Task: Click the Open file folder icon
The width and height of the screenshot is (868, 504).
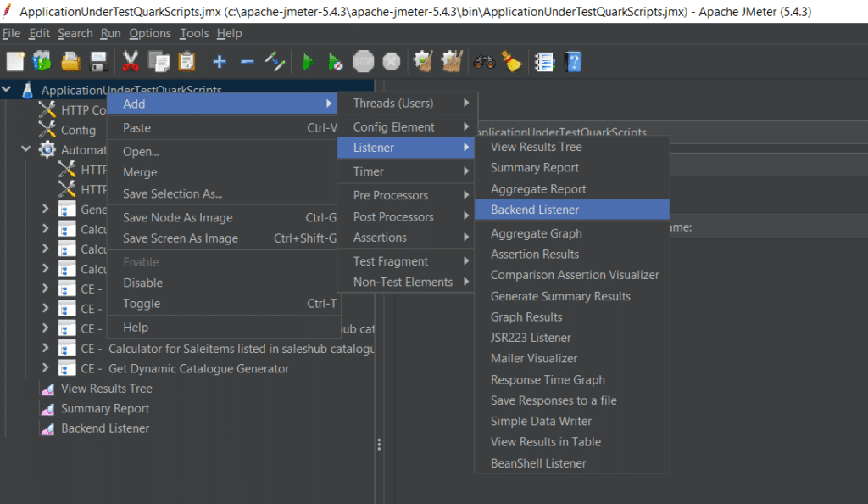Action: point(71,61)
